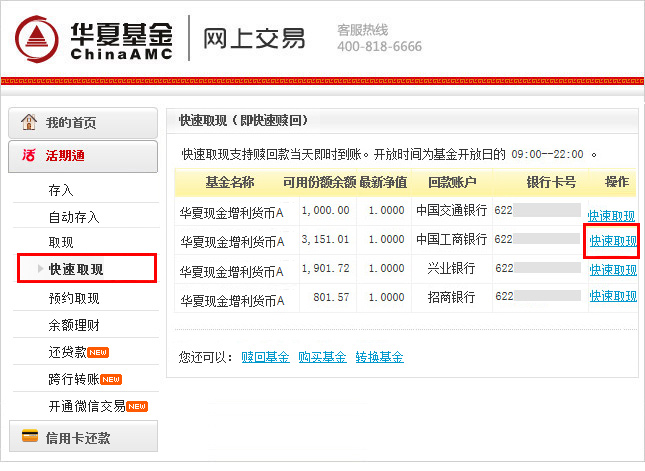
Task: Click the 活 icon in 活期通
Action: (29, 155)
